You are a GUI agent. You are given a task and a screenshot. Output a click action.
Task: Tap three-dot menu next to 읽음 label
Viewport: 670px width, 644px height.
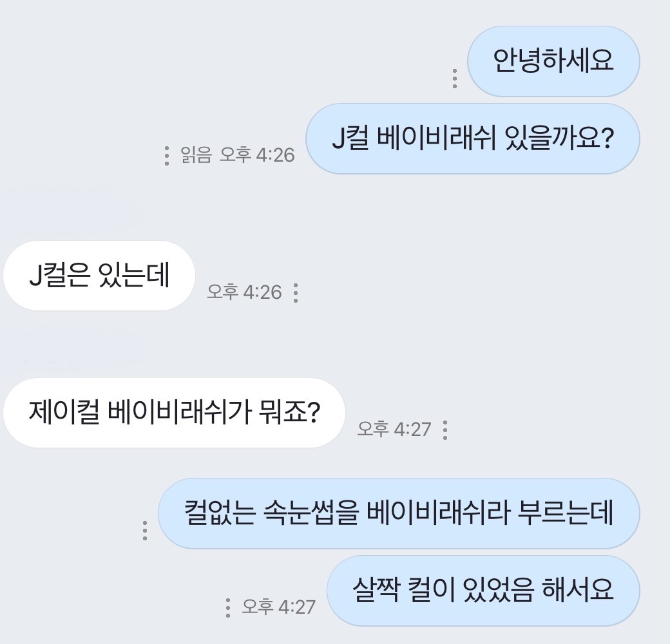click(167, 156)
